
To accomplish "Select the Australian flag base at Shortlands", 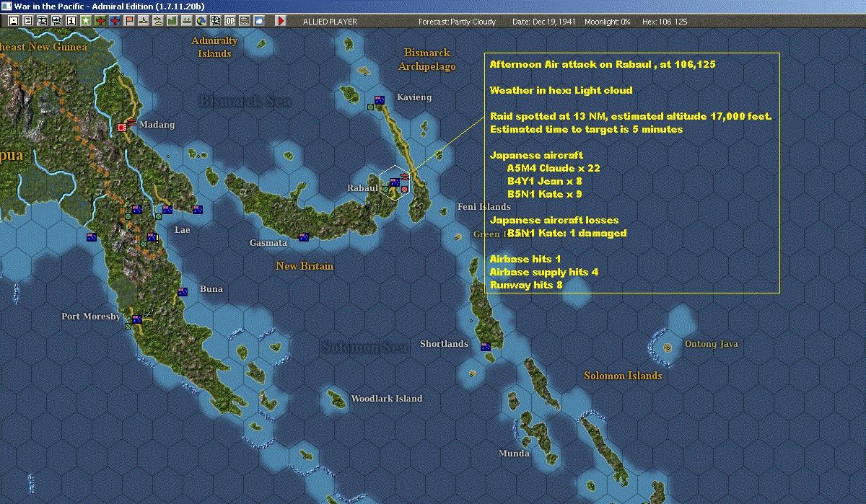I will [x=486, y=347].
